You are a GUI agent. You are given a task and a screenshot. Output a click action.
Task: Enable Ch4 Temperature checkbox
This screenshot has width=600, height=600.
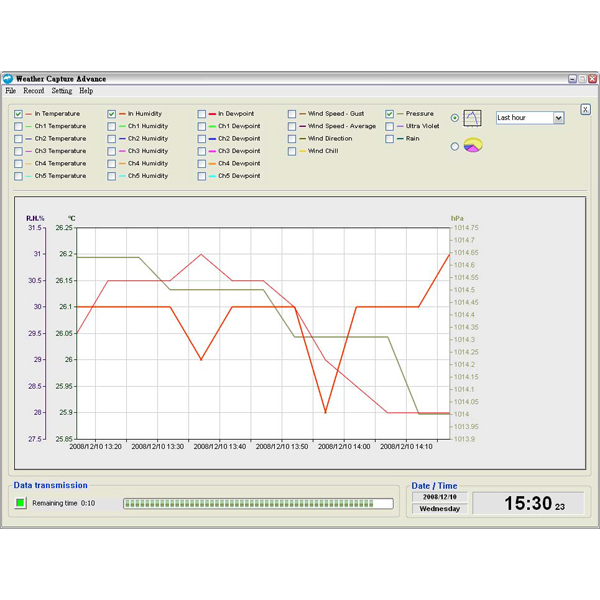click(18, 164)
